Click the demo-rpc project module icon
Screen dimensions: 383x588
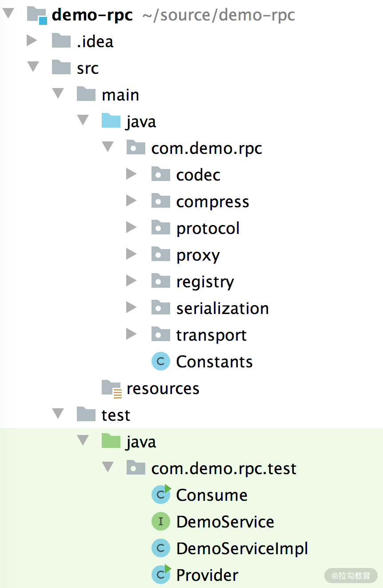[37, 15]
